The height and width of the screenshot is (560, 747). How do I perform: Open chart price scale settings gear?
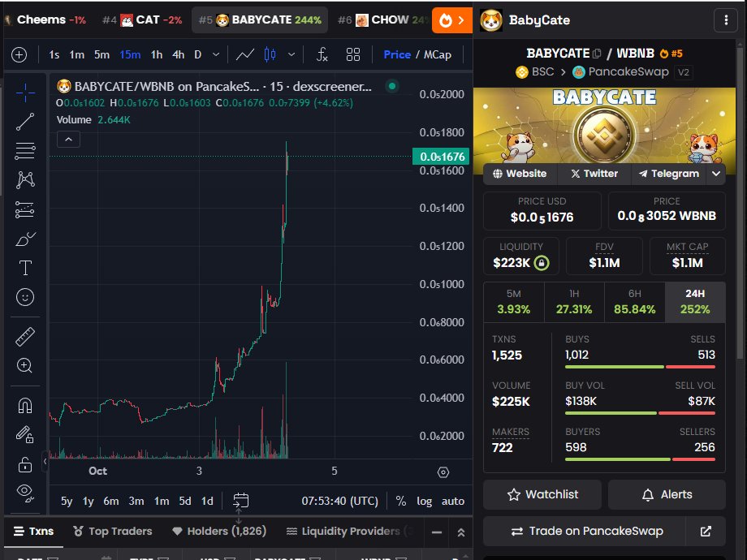click(x=443, y=472)
